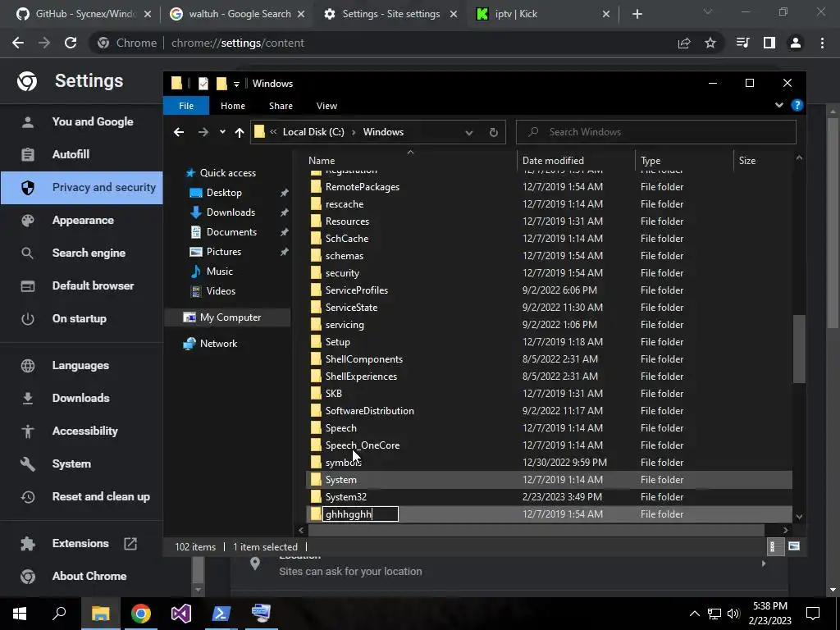Click the file list vertical scrollbar thumb
This screenshot has width=840, height=630.
(799, 349)
